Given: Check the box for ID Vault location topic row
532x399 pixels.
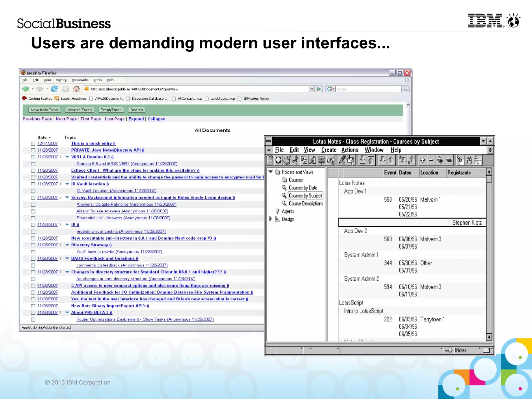Looking at the screenshot, I should click(x=33, y=184).
